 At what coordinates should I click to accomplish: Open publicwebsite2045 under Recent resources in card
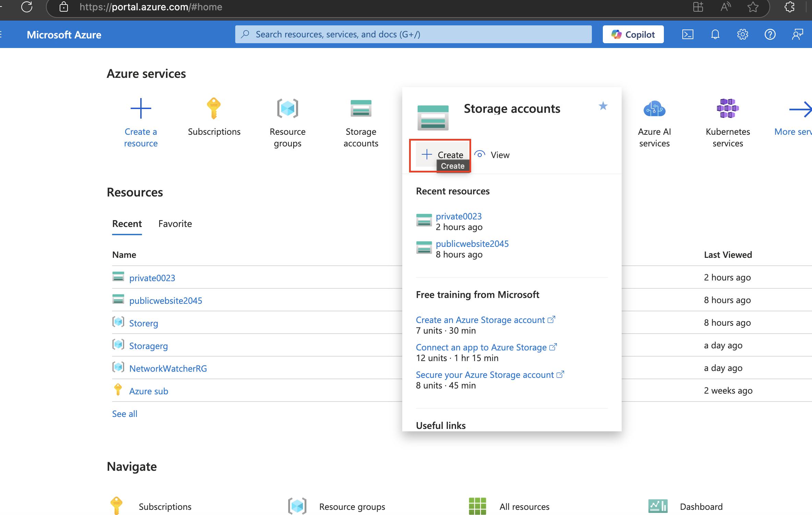(x=472, y=243)
